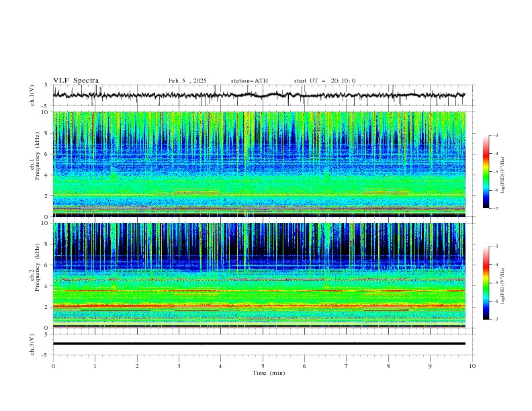Click the upper color bar log(PSD) label
Image resolution: width=532 pixels, height=411 pixels.
pos(503,175)
